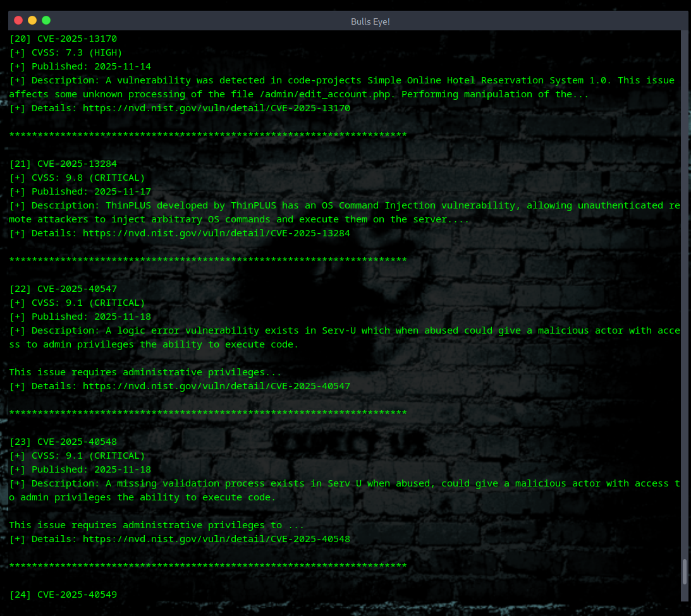Click the yellow minimize window button
This screenshot has height=616, width=691.
click(31, 20)
